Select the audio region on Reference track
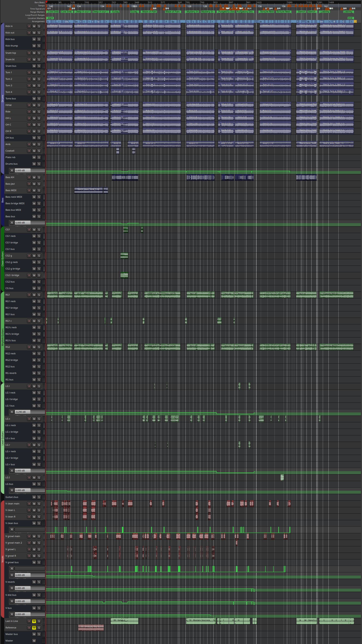 point(91,628)
